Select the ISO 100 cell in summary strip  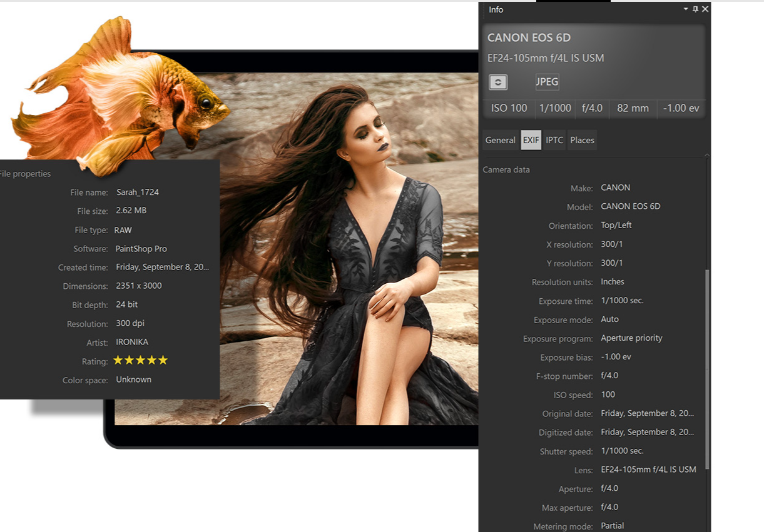(x=509, y=108)
